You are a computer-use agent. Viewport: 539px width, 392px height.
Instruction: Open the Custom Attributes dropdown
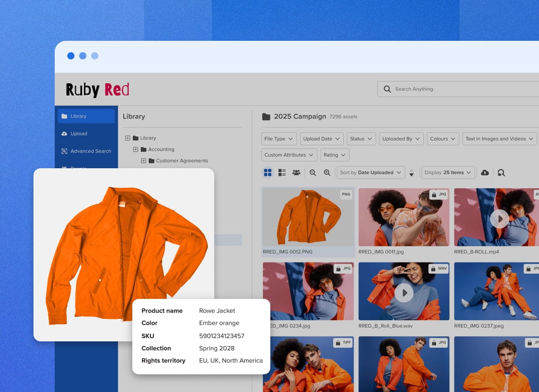coord(289,155)
